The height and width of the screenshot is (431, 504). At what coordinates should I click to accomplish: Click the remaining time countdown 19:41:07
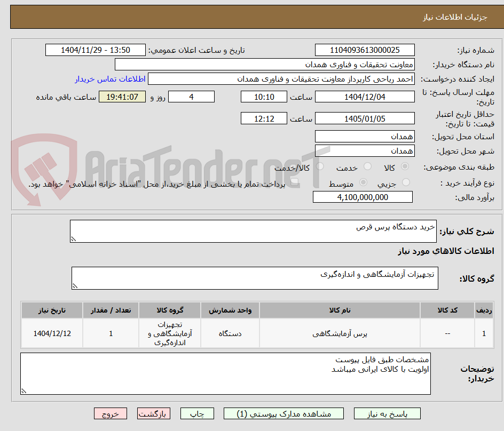coord(122,97)
